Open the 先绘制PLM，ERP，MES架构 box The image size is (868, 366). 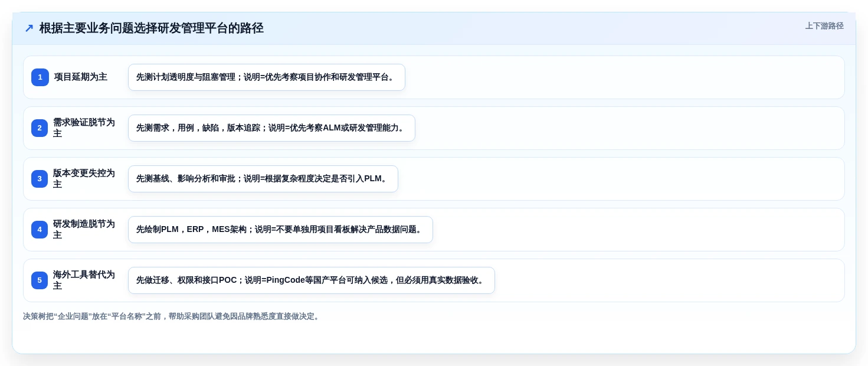coord(280,230)
